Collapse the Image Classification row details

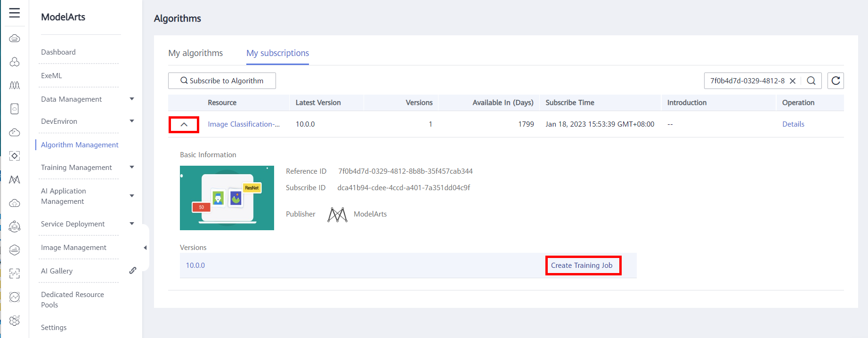point(184,125)
